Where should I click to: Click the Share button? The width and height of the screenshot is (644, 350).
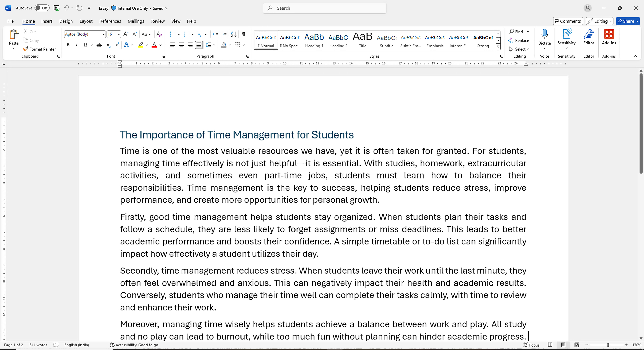coord(628,21)
